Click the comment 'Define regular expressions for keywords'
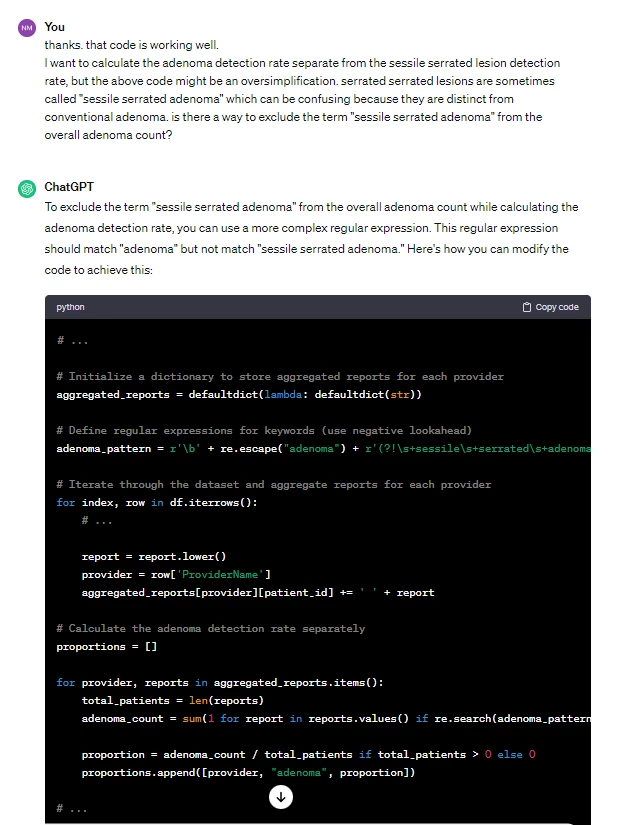 264,431
